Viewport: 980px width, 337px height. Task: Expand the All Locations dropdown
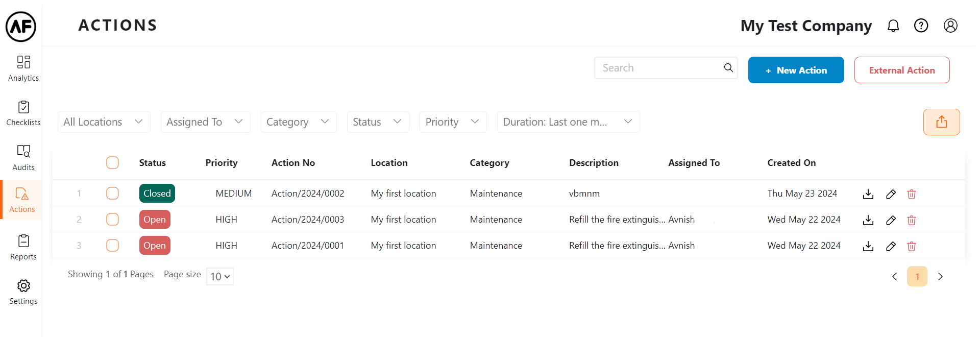click(x=104, y=122)
